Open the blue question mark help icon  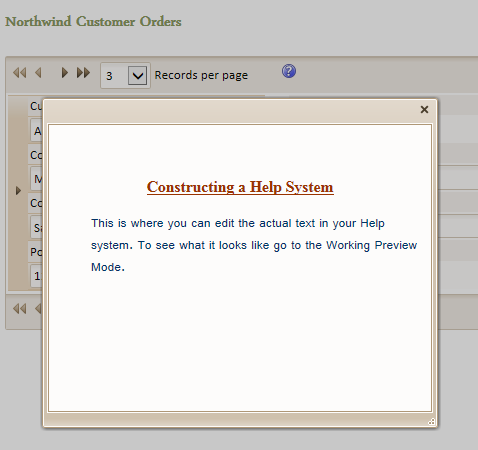289,71
